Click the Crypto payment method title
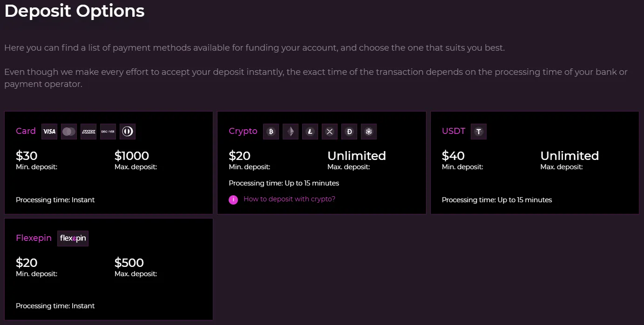 (x=243, y=131)
